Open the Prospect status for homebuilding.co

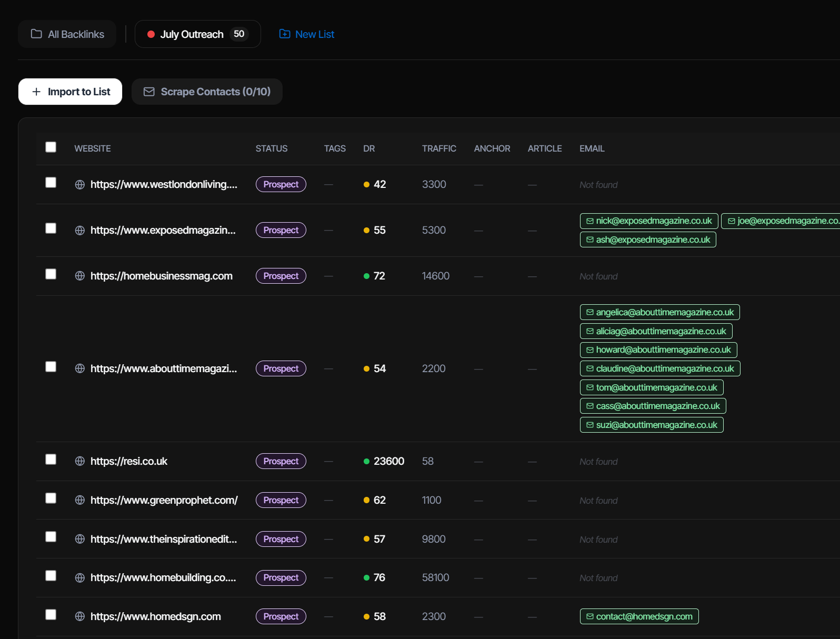pyautogui.click(x=281, y=577)
